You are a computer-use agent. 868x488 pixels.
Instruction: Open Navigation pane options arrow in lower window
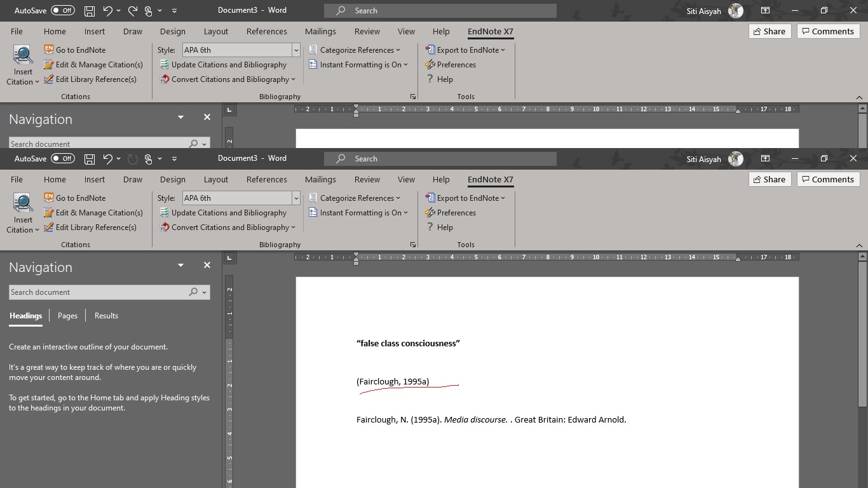tap(180, 266)
